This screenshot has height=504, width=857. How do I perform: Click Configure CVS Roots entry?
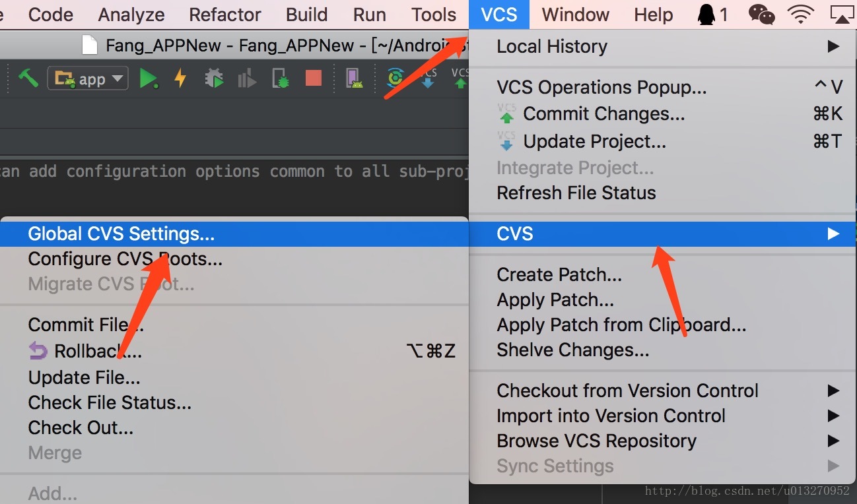[x=125, y=259]
